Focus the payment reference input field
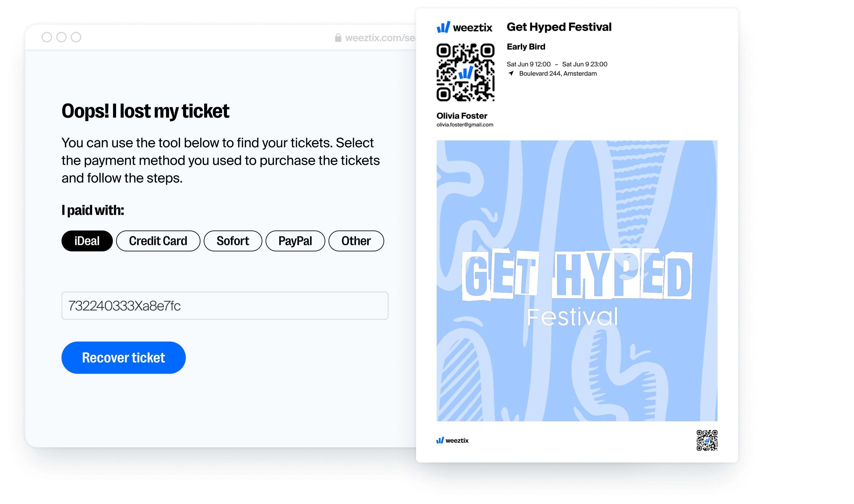 tap(225, 306)
